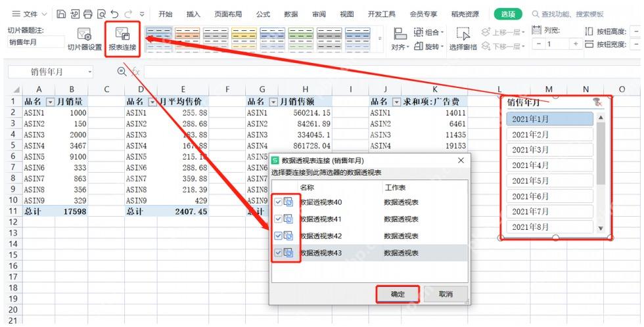Apply the yellow slicer style
The image size is (644, 327).
(x=244, y=39)
